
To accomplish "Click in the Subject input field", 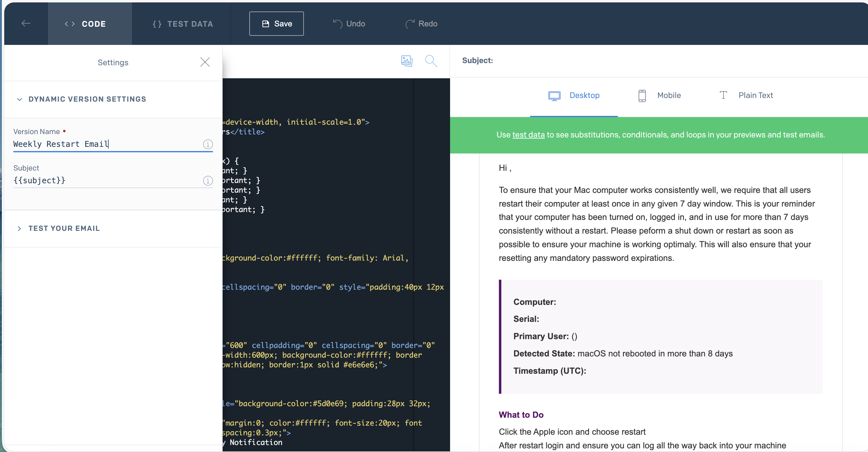I will click(101, 181).
